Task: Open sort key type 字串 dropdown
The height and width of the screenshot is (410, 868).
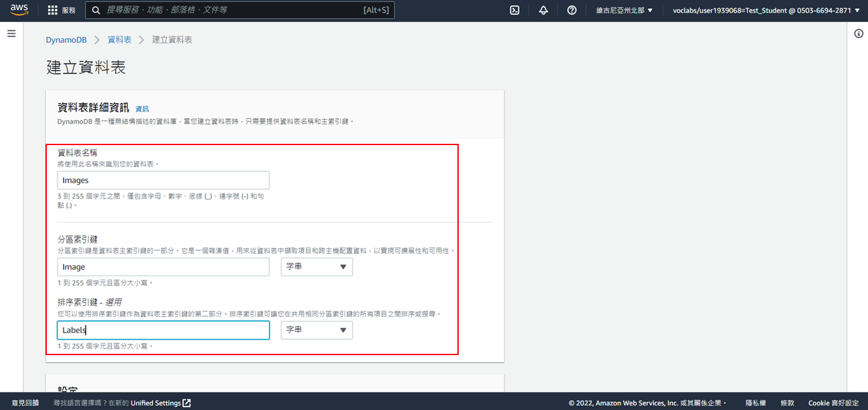Action: pyautogui.click(x=316, y=330)
